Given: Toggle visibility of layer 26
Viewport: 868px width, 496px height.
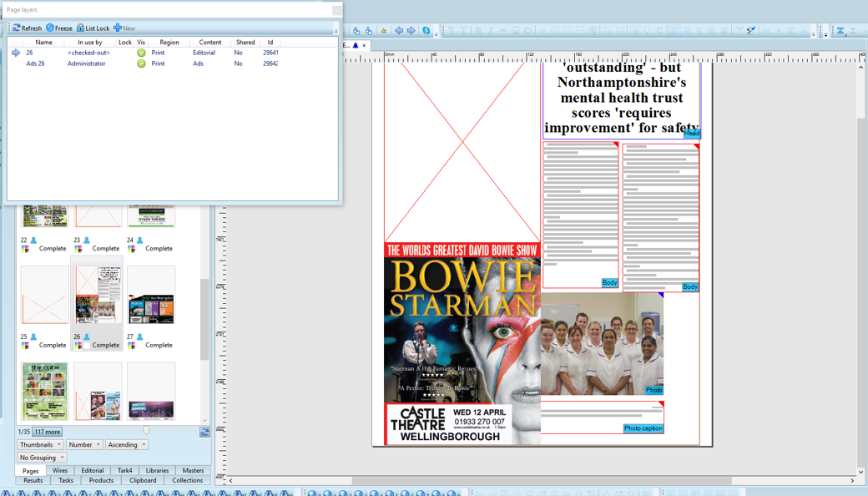Looking at the screenshot, I should 141,53.
